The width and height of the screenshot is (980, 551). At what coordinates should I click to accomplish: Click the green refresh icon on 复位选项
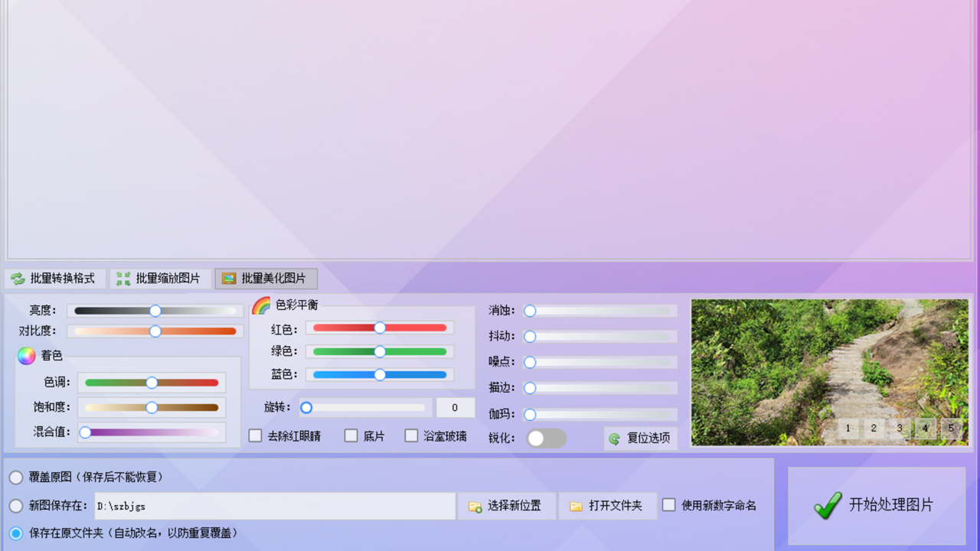pyautogui.click(x=613, y=438)
